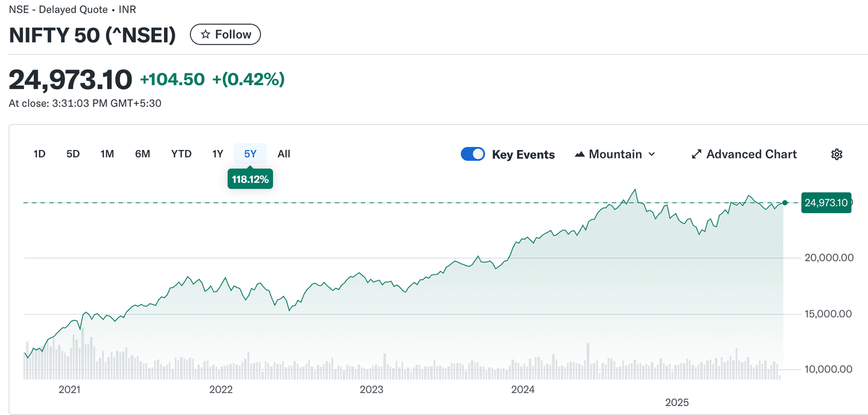Select the 1M range option
The image size is (868, 415).
tap(107, 154)
